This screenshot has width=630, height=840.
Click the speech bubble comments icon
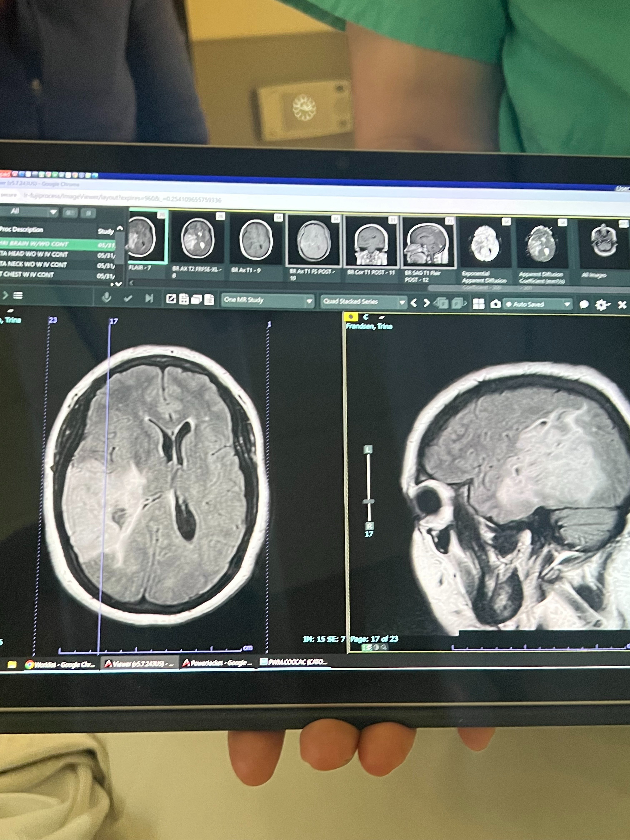[x=584, y=305]
